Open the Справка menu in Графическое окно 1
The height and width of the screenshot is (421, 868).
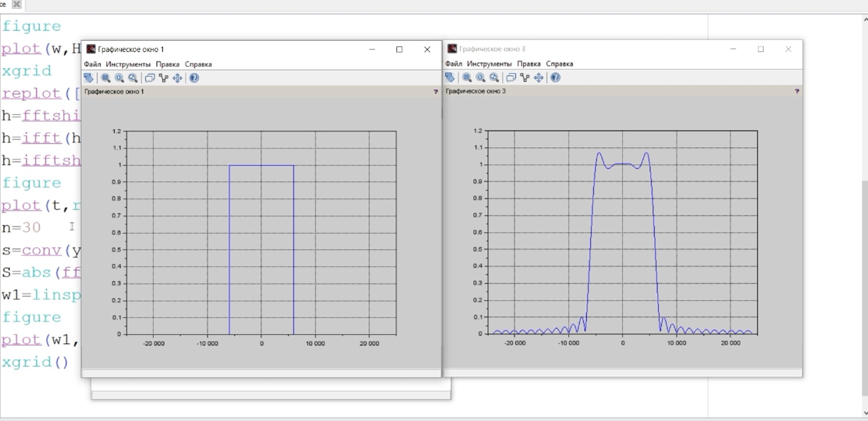199,64
